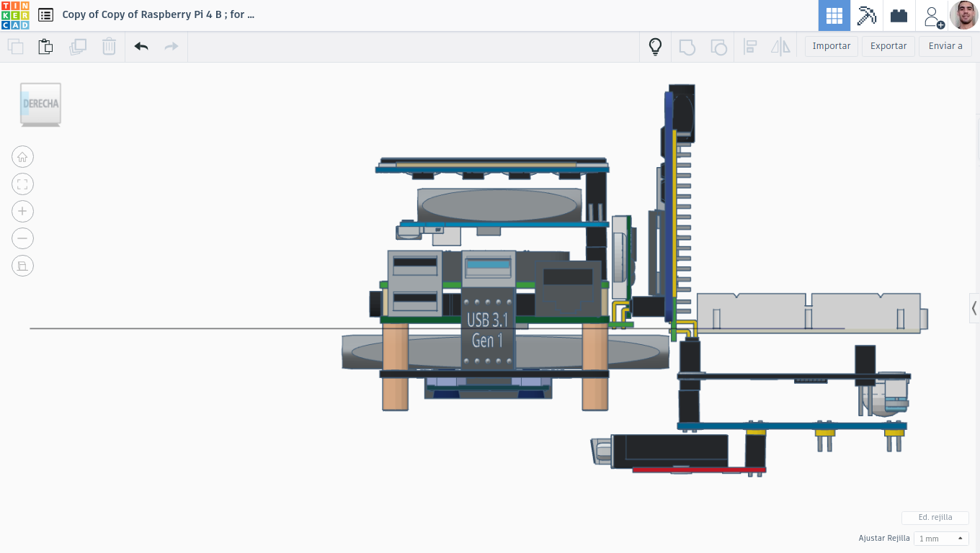Image resolution: width=980 pixels, height=553 pixels.
Task: Reset to home view
Action: point(22,157)
